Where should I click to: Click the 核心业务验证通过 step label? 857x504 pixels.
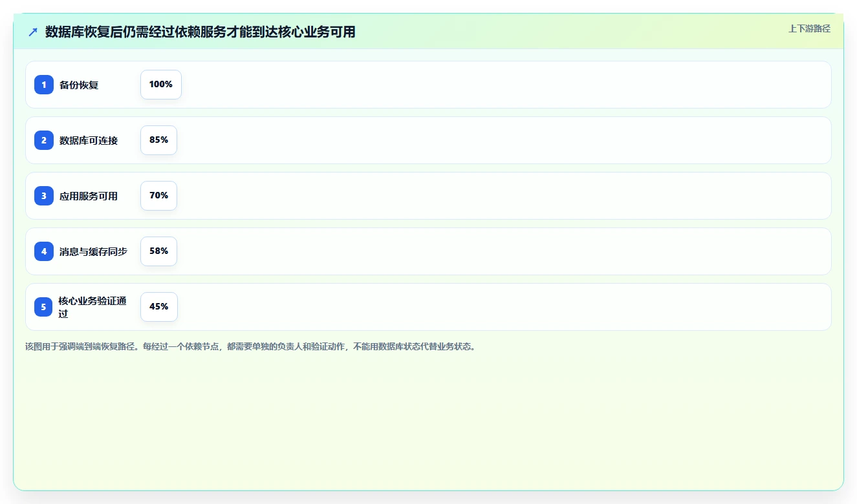pos(92,307)
